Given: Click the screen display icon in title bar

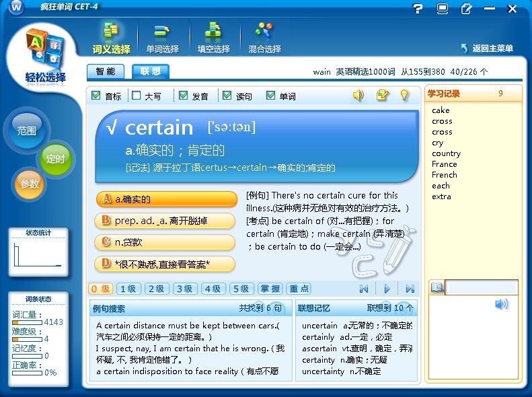Looking at the screenshot, I should (442, 9).
